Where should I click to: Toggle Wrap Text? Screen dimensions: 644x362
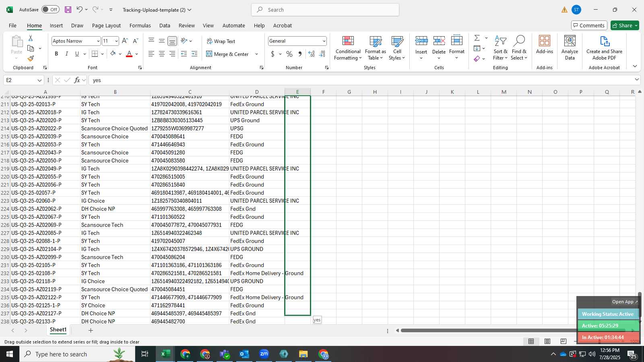[221, 41]
